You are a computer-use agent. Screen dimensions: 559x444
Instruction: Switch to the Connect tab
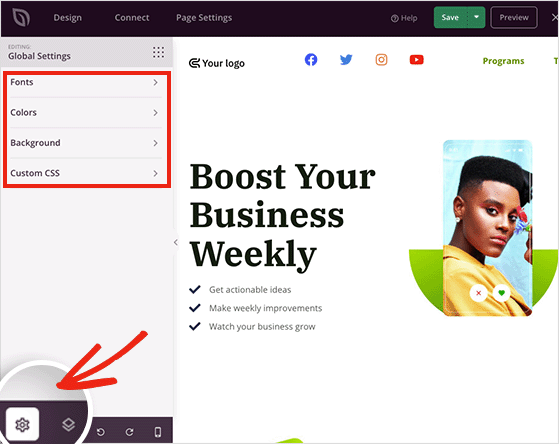click(x=132, y=17)
